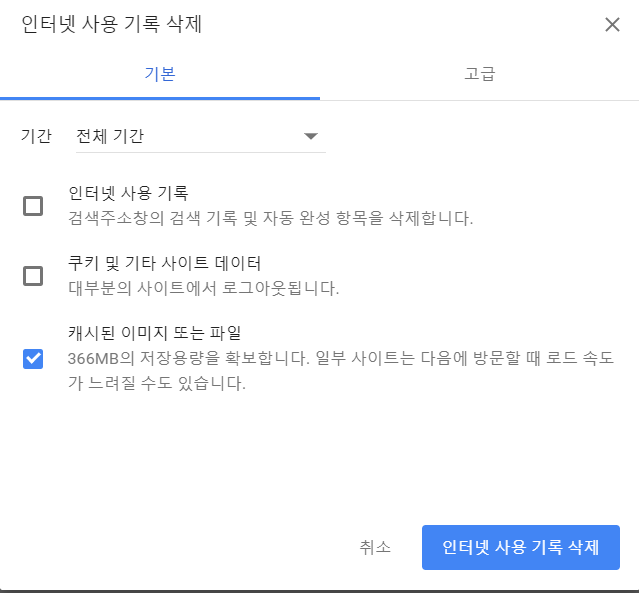
Task: Click the 쿠키 및 기타 사이트 데이터 label
Action: point(164,263)
